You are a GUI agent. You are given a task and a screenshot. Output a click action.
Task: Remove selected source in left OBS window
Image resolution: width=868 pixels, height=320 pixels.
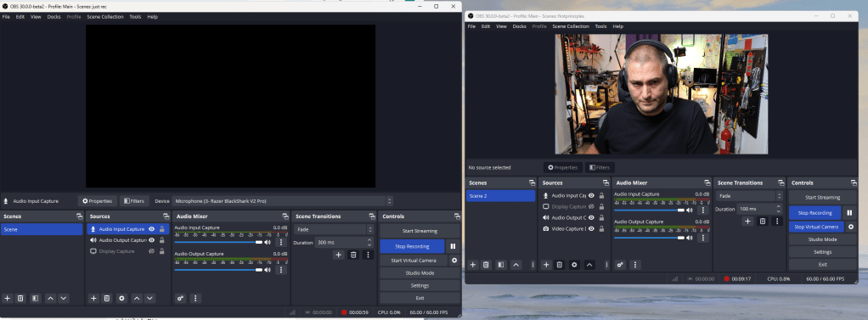coord(107,298)
